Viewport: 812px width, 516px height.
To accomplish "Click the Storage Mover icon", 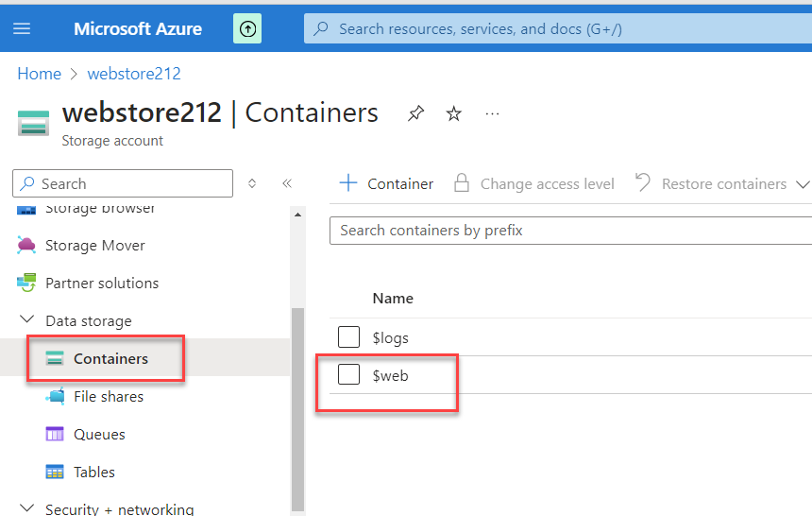I will [x=26, y=246].
